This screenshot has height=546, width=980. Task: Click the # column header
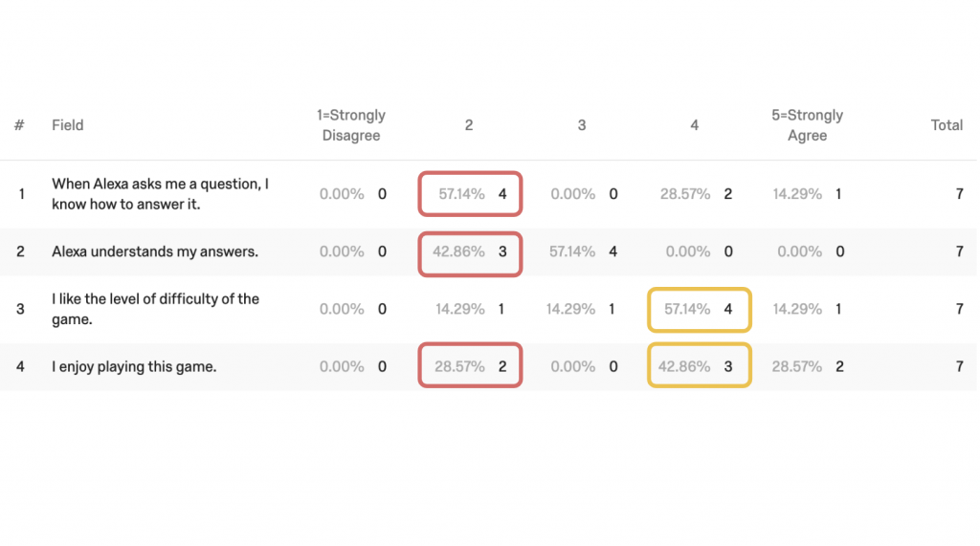pos(19,125)
